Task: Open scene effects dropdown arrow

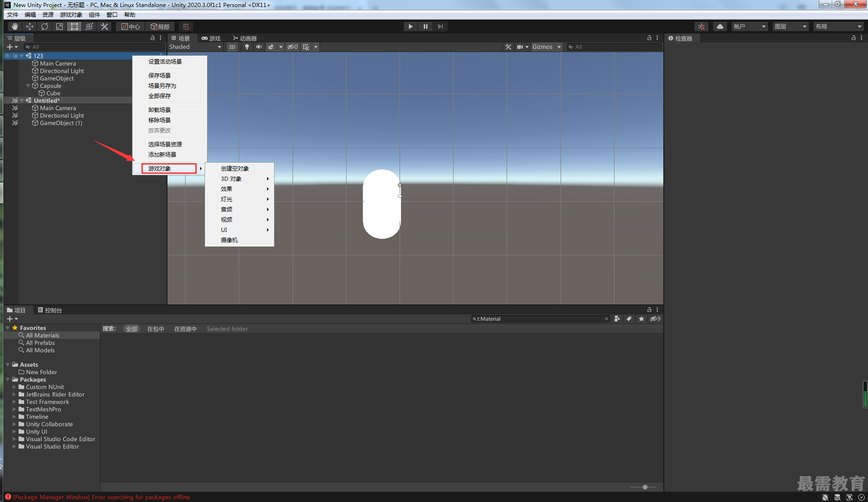Action: click(281, 47)
